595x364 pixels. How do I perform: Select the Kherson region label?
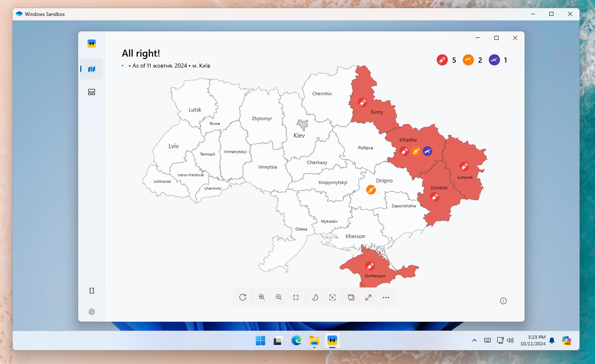click(356, 237)
